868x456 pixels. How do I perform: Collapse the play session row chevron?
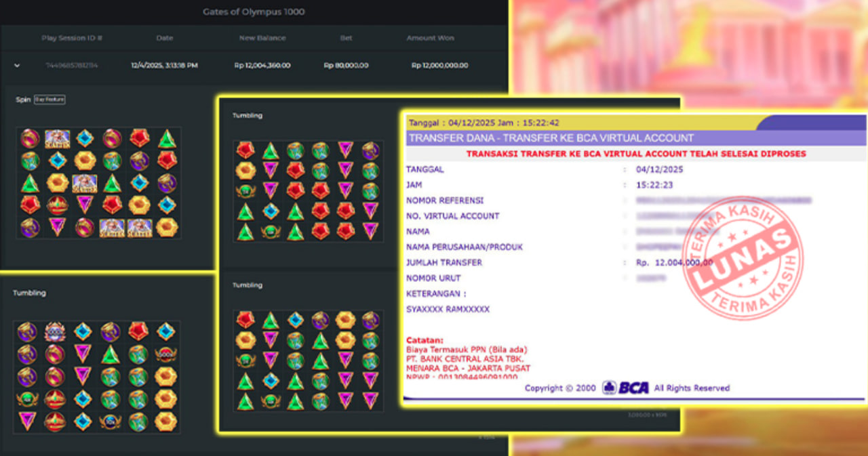pos(17,66)
